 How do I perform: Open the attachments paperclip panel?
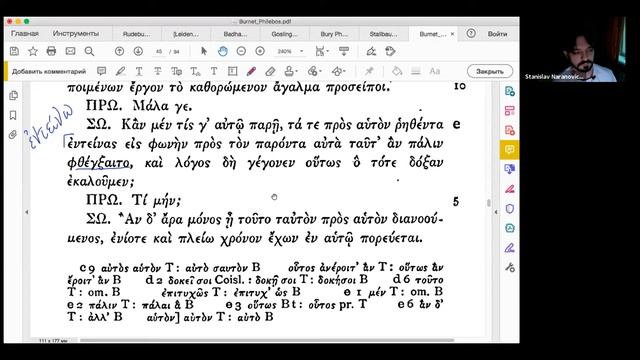pos(13,135)
